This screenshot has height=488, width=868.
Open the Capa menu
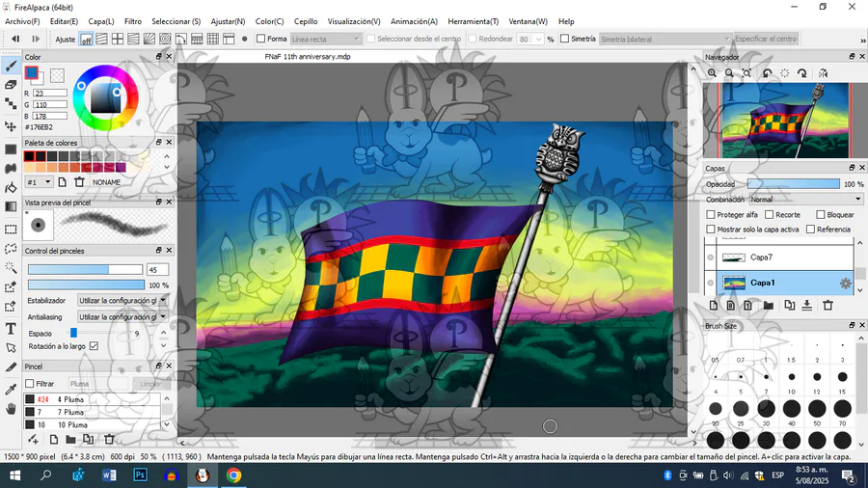(101, 21)
